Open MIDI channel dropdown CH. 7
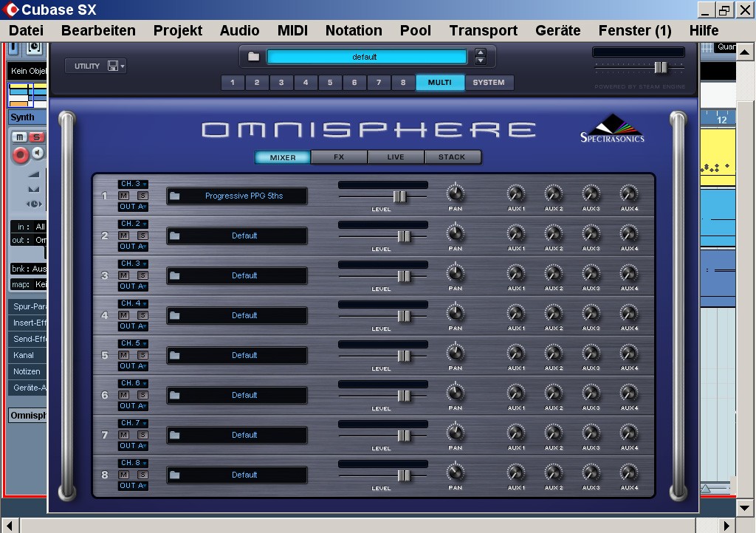Viewport: 756px width, 533px height. click(x=133, y=423)
